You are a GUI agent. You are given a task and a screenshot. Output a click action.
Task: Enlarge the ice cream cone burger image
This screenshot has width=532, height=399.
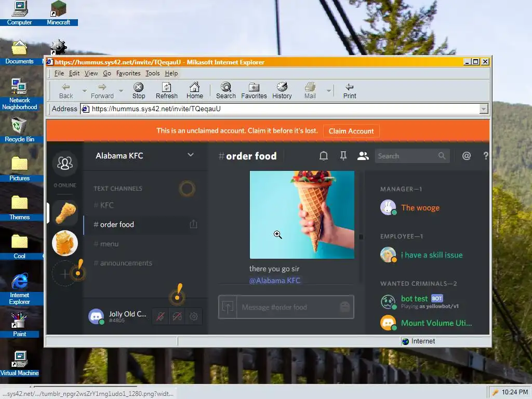click(302, 215)
